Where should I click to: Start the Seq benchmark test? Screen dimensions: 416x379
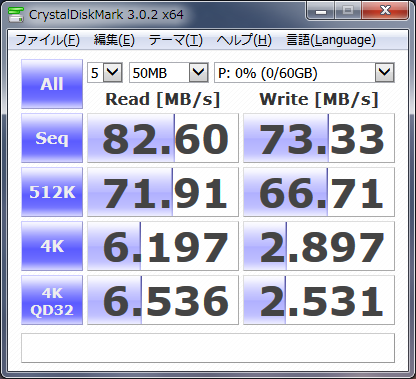[52, 138]
